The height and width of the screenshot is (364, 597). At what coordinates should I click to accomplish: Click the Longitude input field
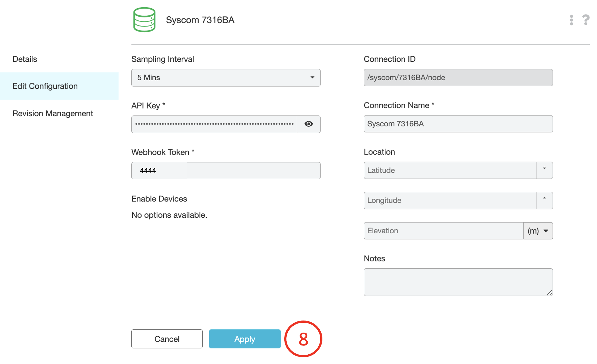pyautogui.click(x=450, y=200)
